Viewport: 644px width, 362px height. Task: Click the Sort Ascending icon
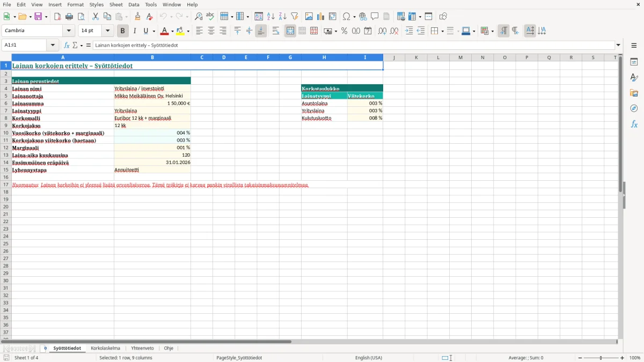(271, 17)
